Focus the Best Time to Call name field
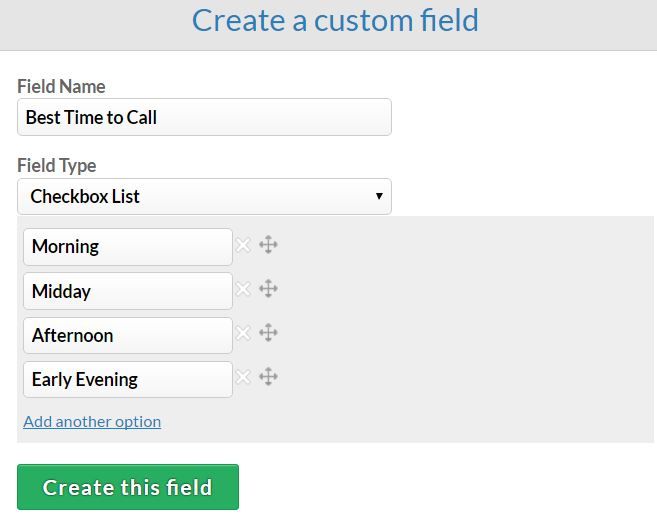657x521 pixels. (204, 117)
